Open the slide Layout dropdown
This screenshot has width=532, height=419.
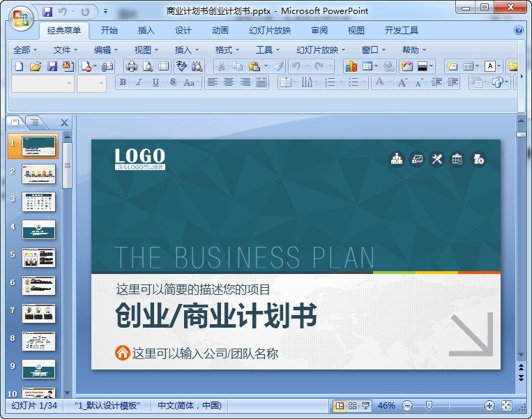click(x=471, y=66)
